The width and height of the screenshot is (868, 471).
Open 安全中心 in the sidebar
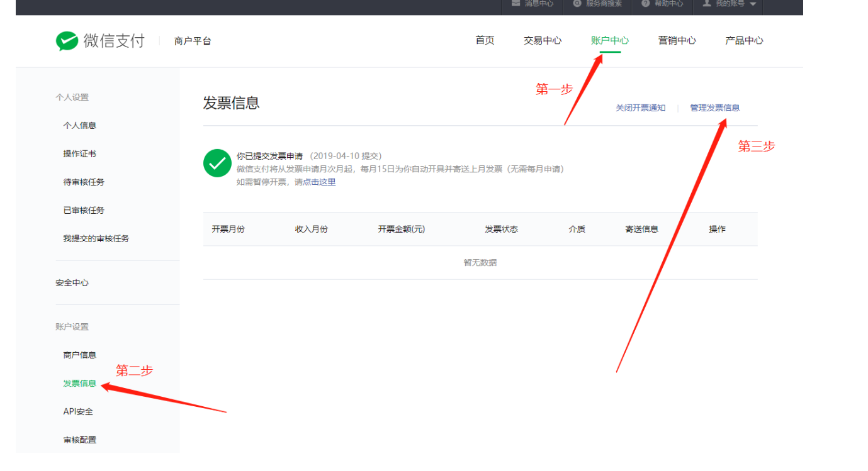[x=72, y=282]
